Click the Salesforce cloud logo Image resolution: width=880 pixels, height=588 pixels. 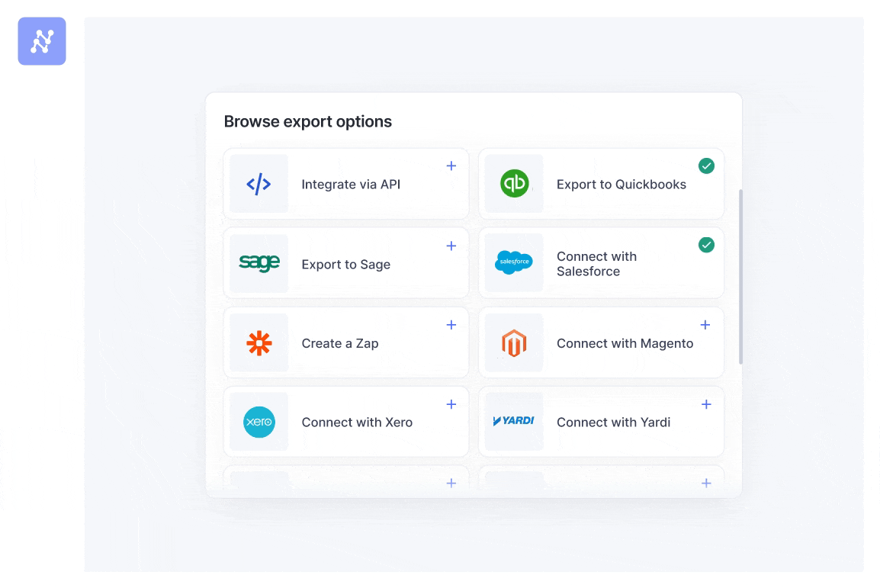coord(514,262)
